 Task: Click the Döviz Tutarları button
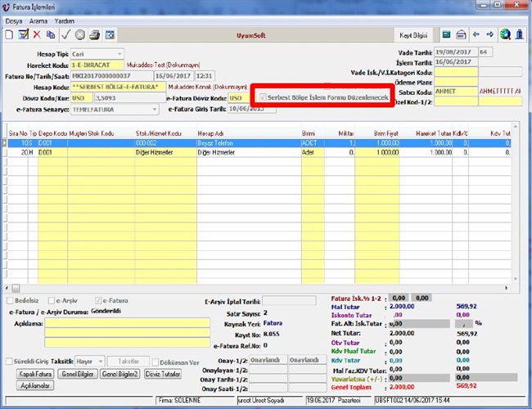coord(163,374)
